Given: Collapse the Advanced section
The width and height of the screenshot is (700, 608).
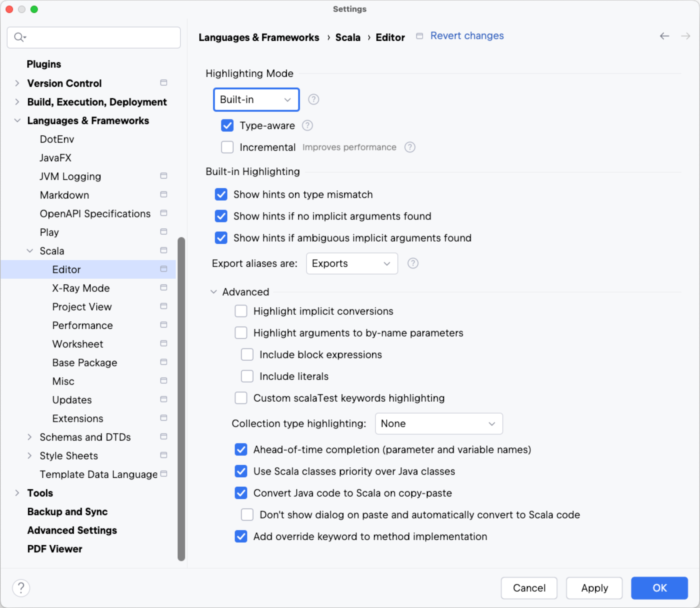Looking at the screenshot, I should tap(214, 292).
